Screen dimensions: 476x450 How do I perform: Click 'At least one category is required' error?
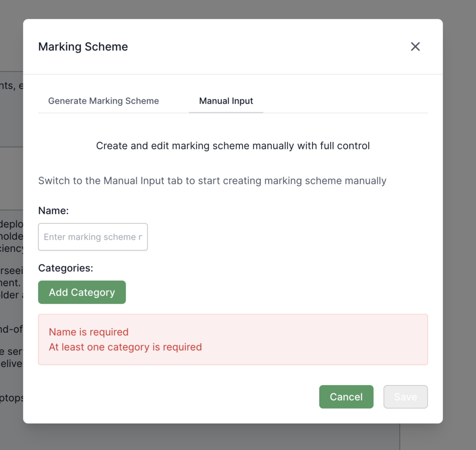[x=125, y=347]
